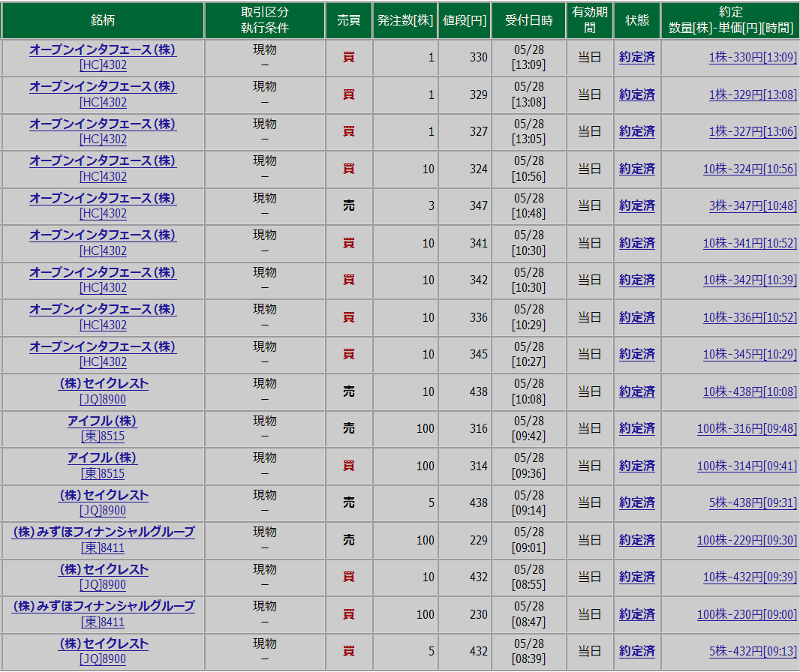This screenshot has width=800, height=672.
Task: Open the execution link 10株-324円[10:56]
Action: pos(750,169)
